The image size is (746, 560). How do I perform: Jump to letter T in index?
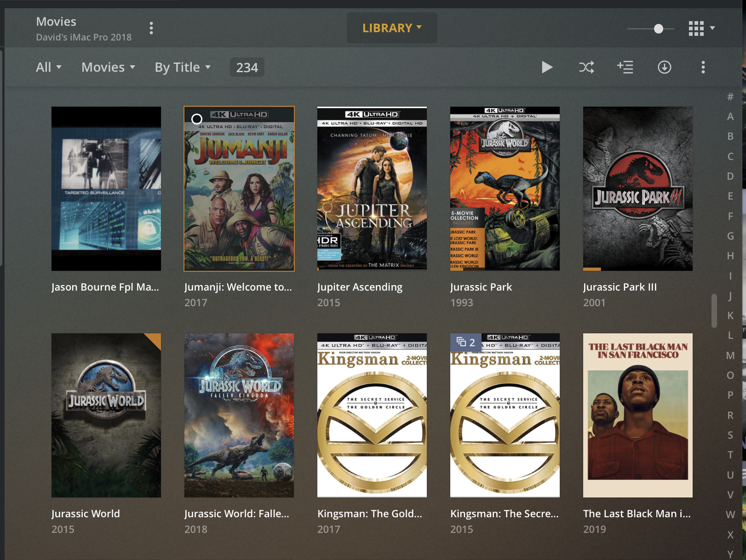pyautogui.click(x=730, y=455)
